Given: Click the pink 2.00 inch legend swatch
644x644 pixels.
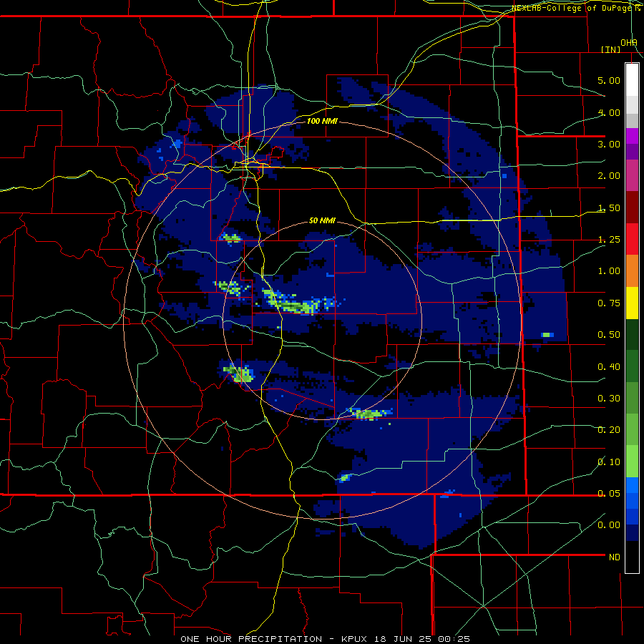Looking at the screenshot, I should coord(632,175).
